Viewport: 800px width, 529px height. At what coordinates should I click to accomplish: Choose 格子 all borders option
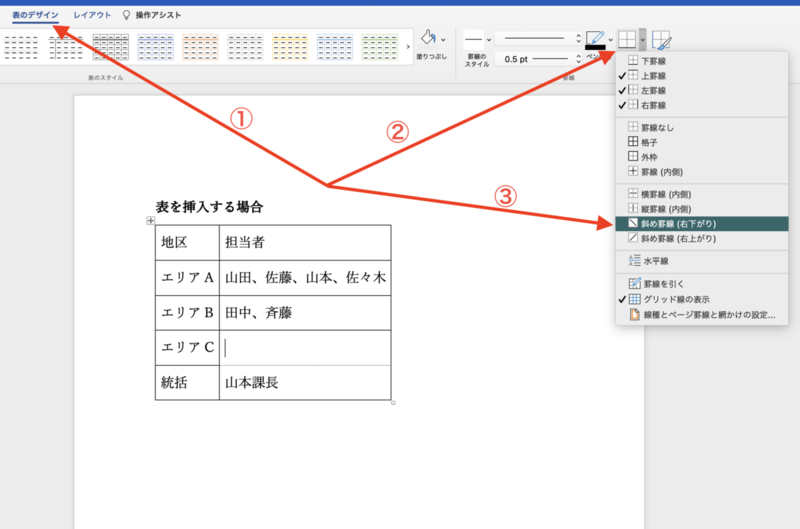(x=702, y=142)
